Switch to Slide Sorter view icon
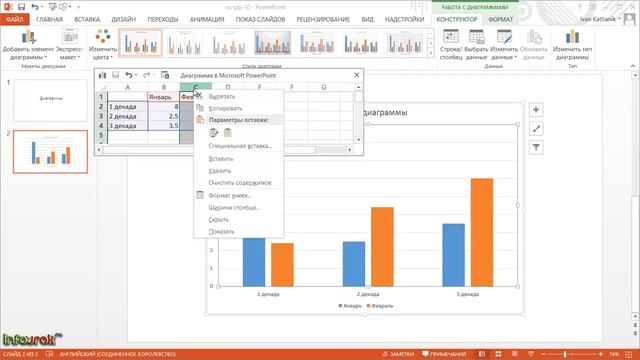Viewport: 640px width, 360px height. coord(498,354)
